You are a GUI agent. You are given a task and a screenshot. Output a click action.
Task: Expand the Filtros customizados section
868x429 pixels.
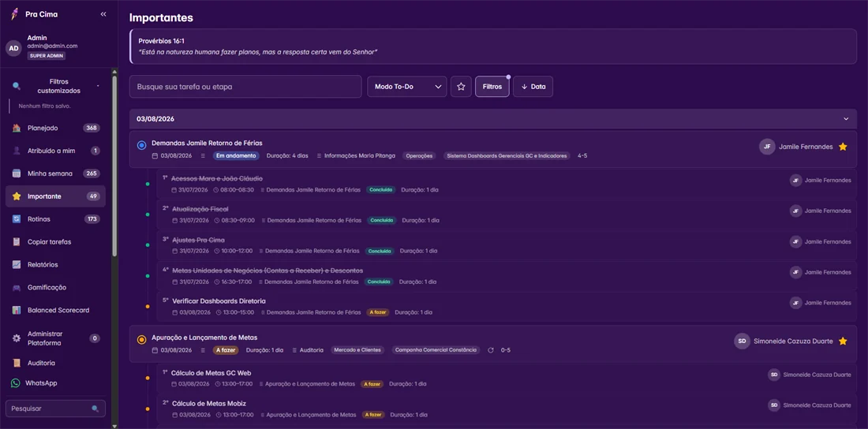pyautogui.click(x=55, y=87)
